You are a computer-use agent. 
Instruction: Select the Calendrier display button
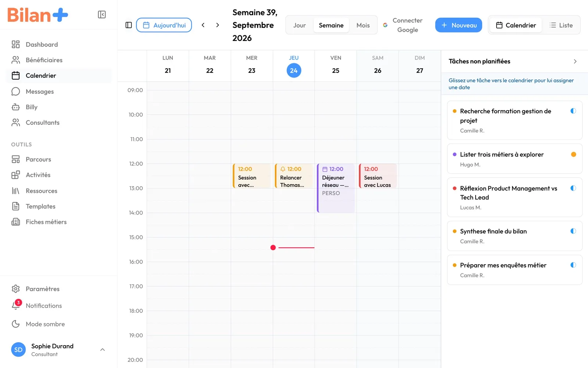point(516,25)
